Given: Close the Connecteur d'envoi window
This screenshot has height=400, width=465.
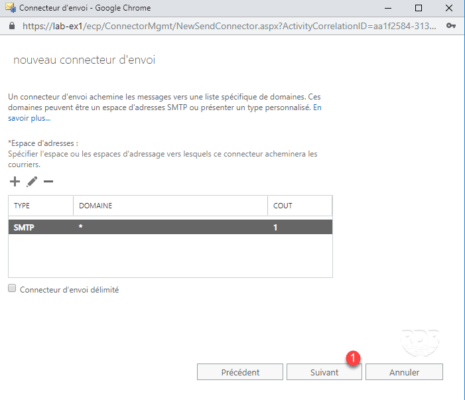Looking at the screenshot, I should tap(449, 8).
